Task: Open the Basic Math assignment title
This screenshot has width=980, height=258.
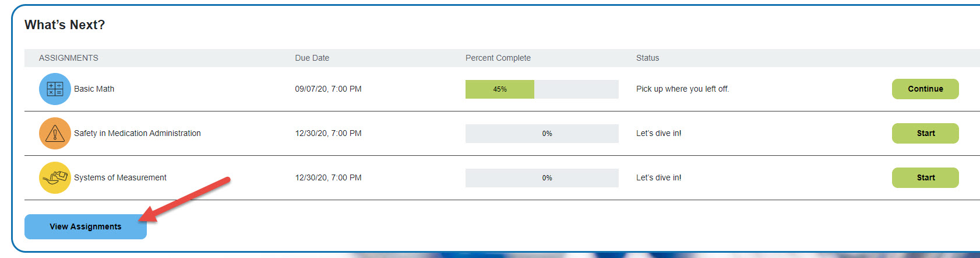Action: point(94,89)
